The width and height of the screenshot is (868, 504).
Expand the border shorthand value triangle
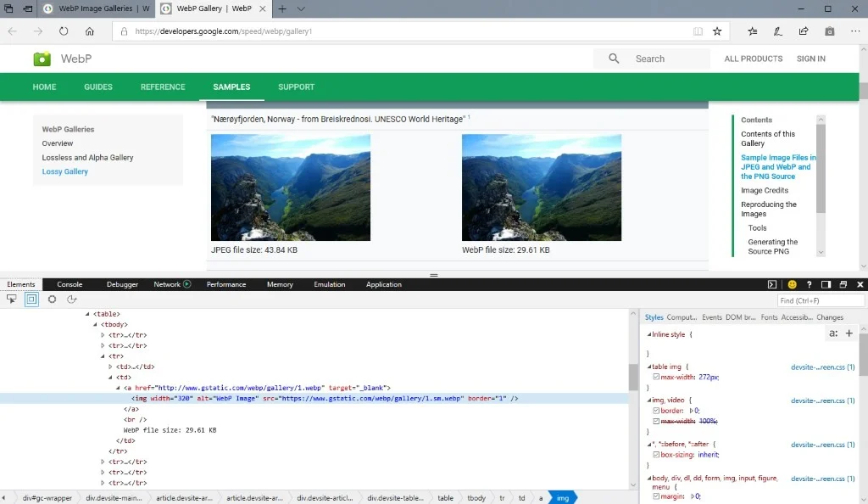[691, 411]
